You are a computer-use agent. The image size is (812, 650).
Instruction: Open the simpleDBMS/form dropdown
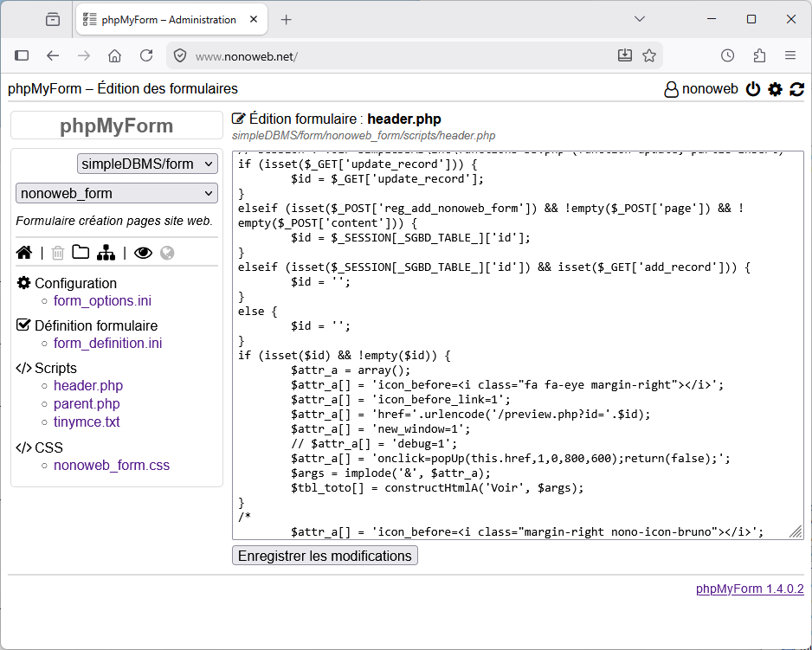(147, 164)
